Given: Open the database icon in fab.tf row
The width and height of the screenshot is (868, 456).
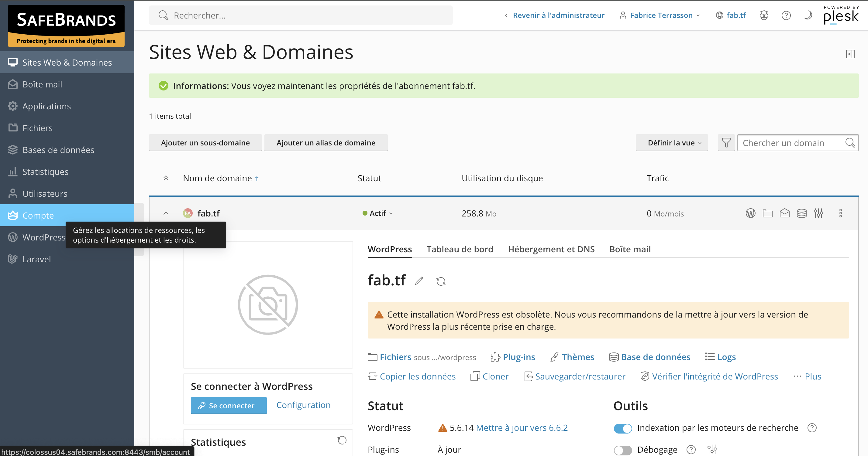Looking at the screenshot, I should coord(802,213).
